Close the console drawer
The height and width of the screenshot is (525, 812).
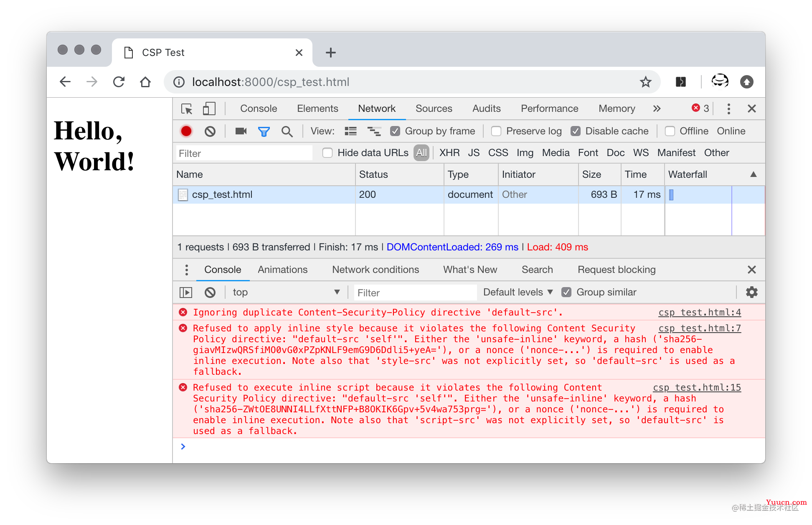click(752, 270)
